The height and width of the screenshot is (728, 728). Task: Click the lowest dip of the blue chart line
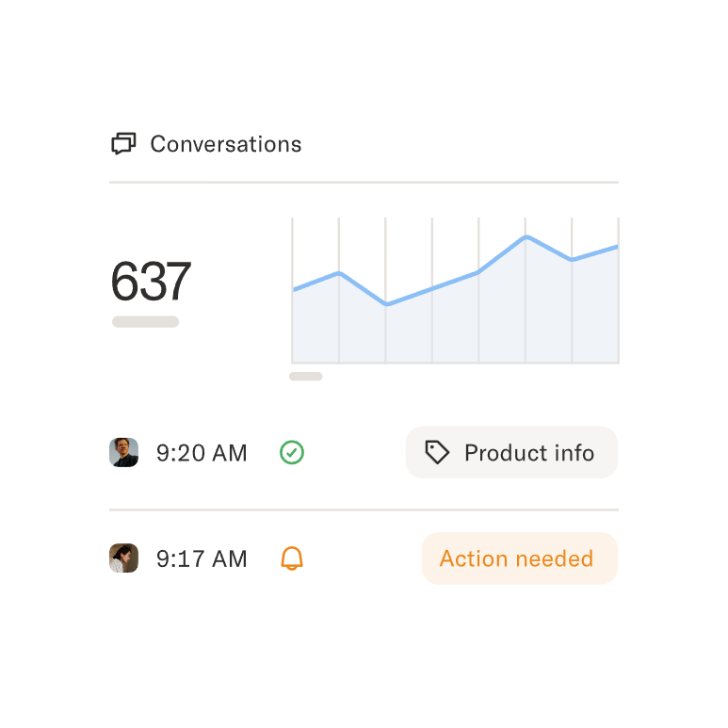point(386,304)
